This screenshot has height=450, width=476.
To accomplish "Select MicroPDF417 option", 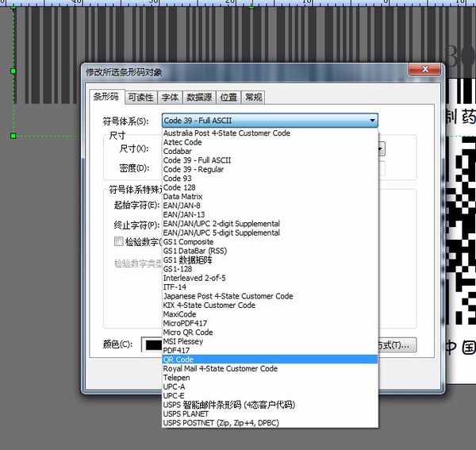I will tap(270, 323).
